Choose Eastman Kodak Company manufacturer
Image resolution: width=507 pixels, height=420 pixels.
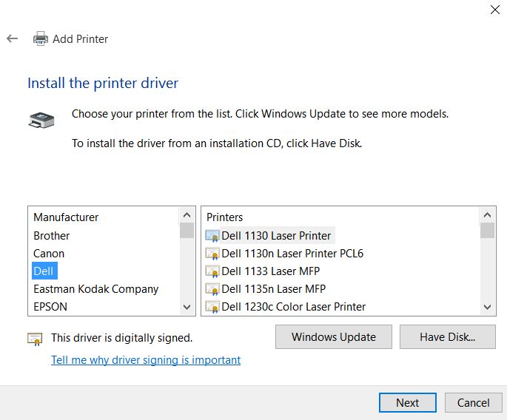point(95,289)
